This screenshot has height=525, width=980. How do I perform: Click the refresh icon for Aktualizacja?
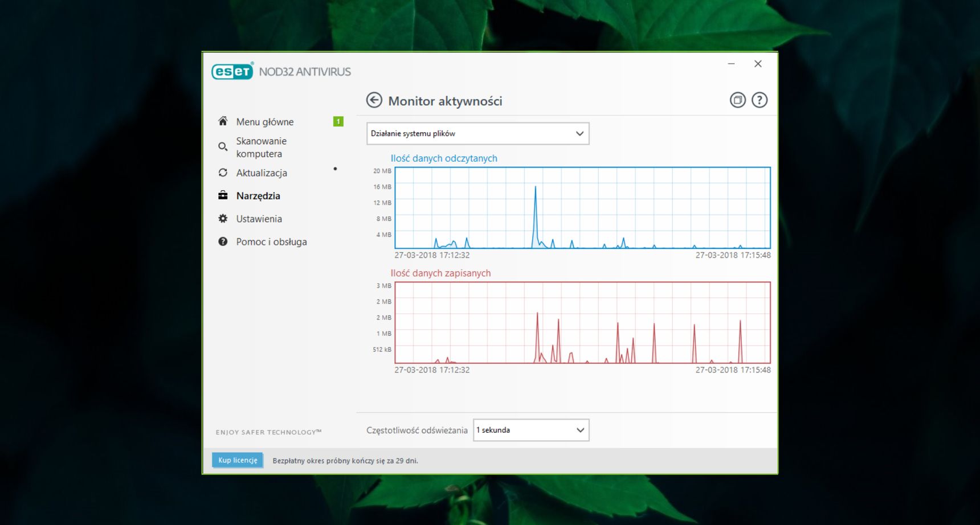pyautogui.click(x=223, y=173)
